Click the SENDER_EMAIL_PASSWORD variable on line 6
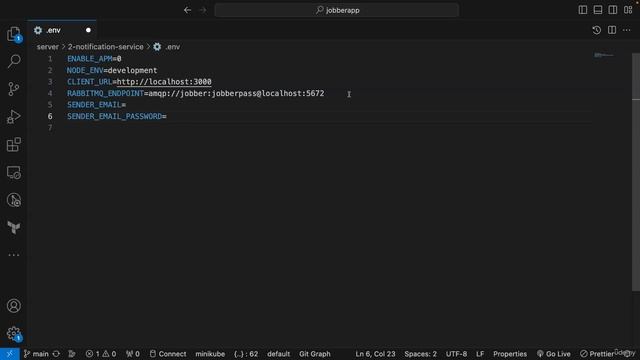The height and width of the screenshot is (360, 640). point(115,117)
